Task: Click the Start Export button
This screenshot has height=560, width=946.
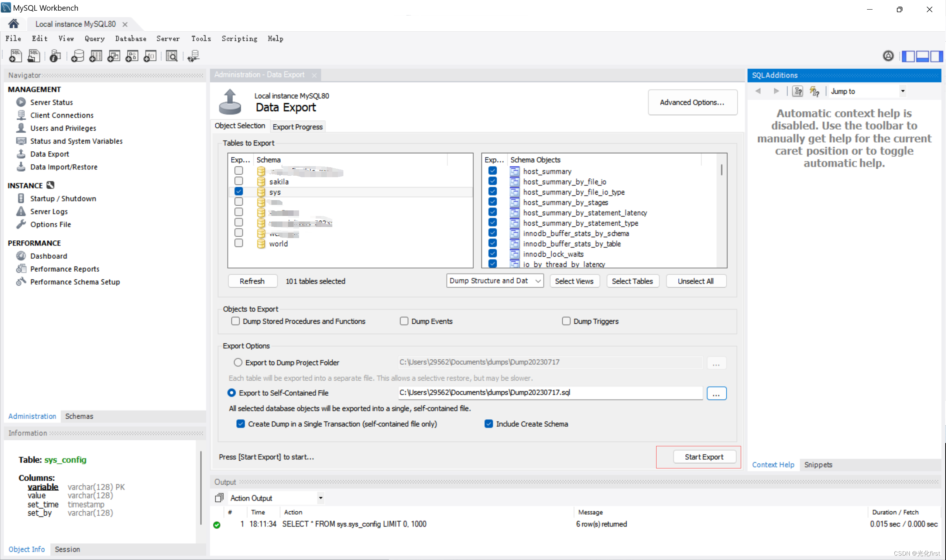Action: [x=704, y=457]
